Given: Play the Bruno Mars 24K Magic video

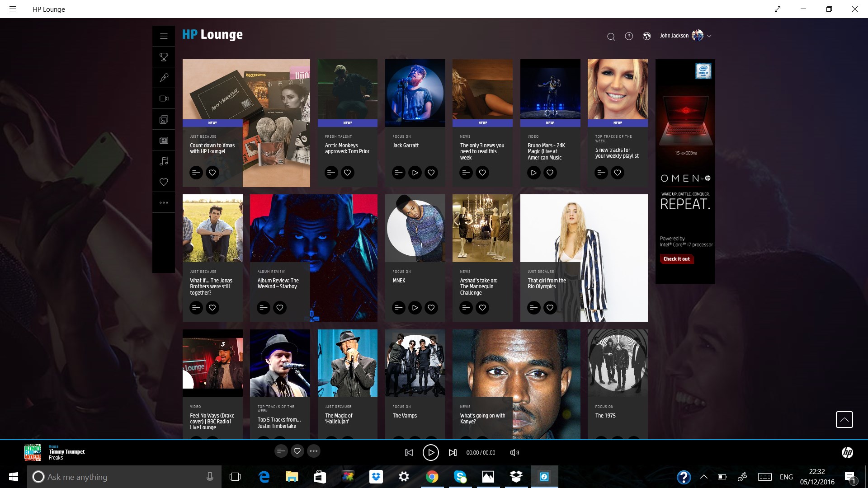Looking at the screenshot, I should [533, 173].
